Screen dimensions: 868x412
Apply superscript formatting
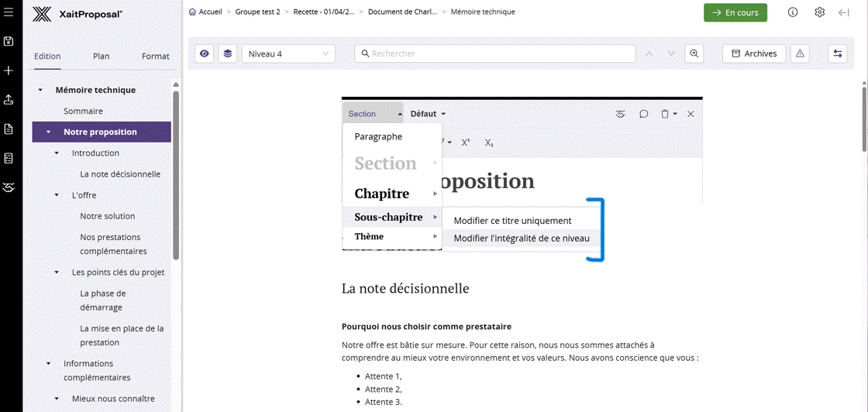click(466, 142)
